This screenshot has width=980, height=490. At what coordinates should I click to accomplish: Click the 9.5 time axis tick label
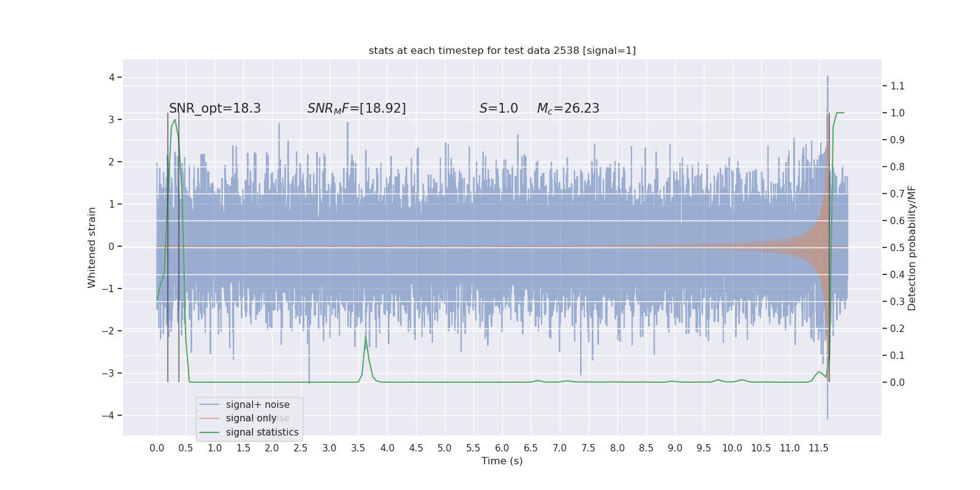coord(704,448)
